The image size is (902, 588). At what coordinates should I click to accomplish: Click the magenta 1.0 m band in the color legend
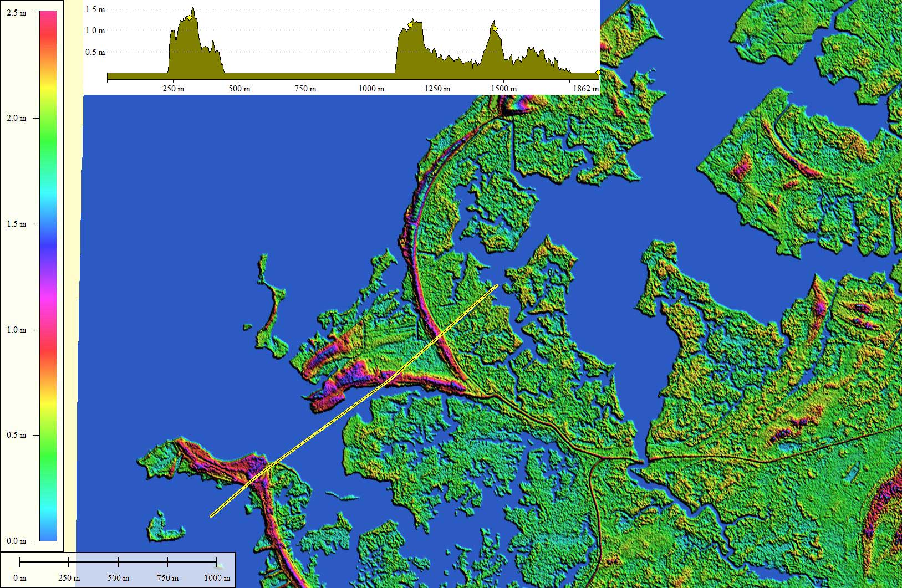(48, 330)
